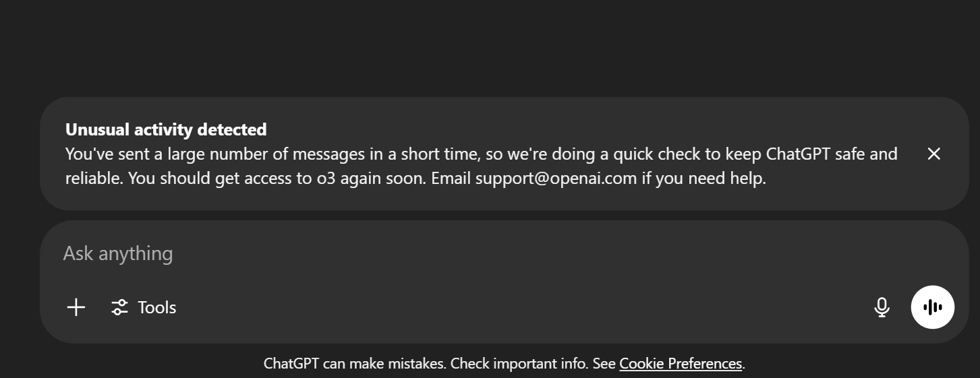Open the add attachments plus menu
The width and height of the screenshot is (980, 378).
coord(76,307)
